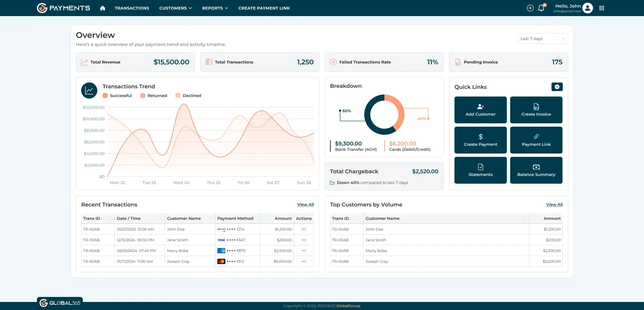Click Marry Bobe in Recent Transactions

[x=177, y=251]
